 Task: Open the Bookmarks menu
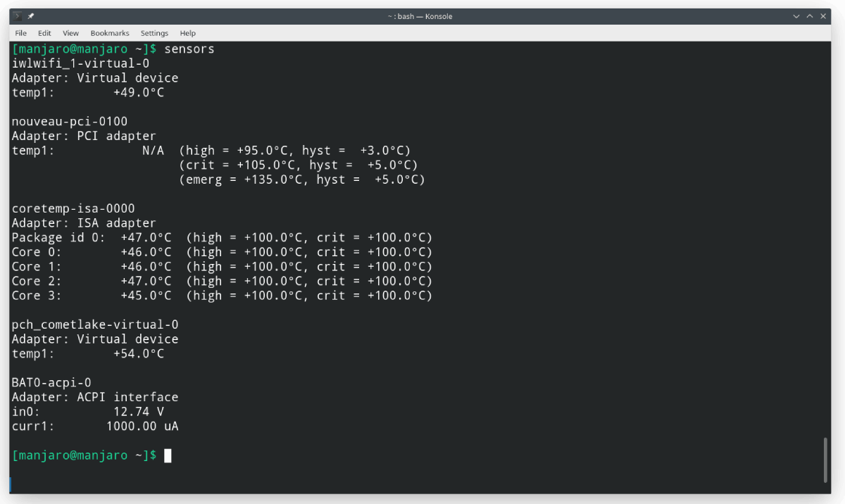[110, 33]
